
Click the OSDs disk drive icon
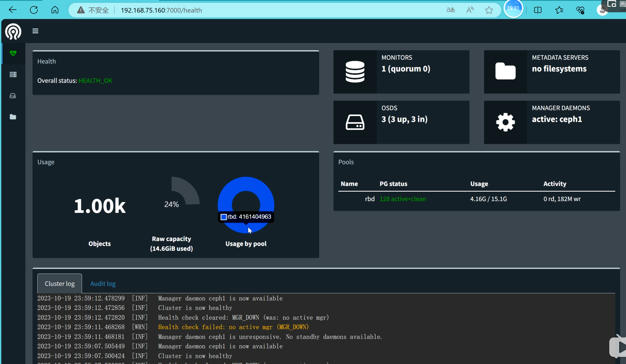[355, 122]
